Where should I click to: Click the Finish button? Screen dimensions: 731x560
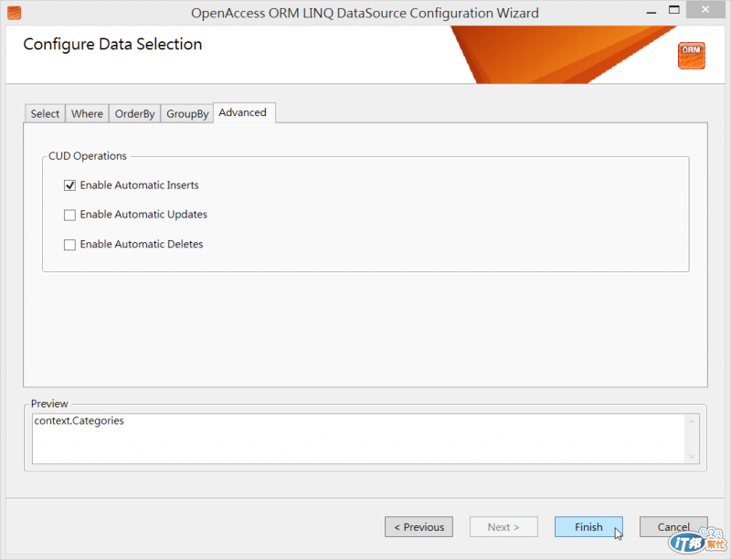click(588, 527)
